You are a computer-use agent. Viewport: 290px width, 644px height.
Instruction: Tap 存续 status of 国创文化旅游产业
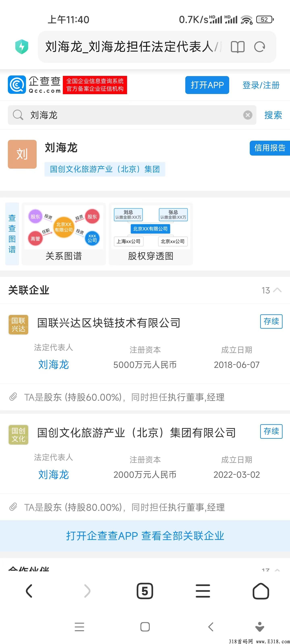point(271,431)
